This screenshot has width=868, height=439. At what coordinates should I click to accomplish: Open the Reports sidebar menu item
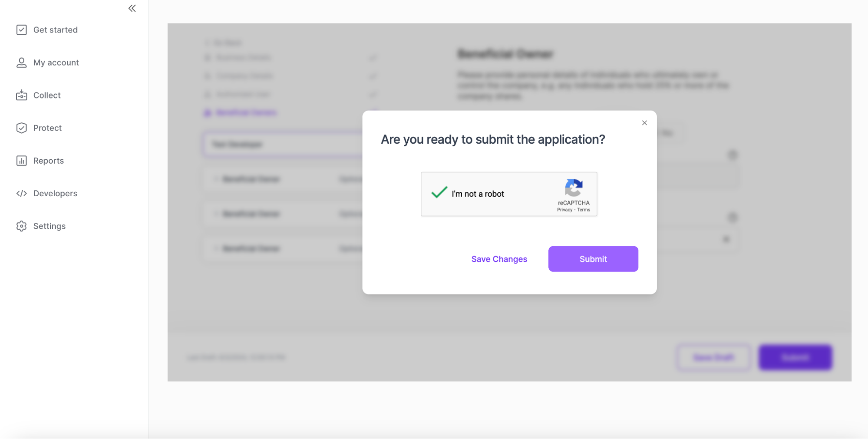pyautogui.click(x=48, y=161)
